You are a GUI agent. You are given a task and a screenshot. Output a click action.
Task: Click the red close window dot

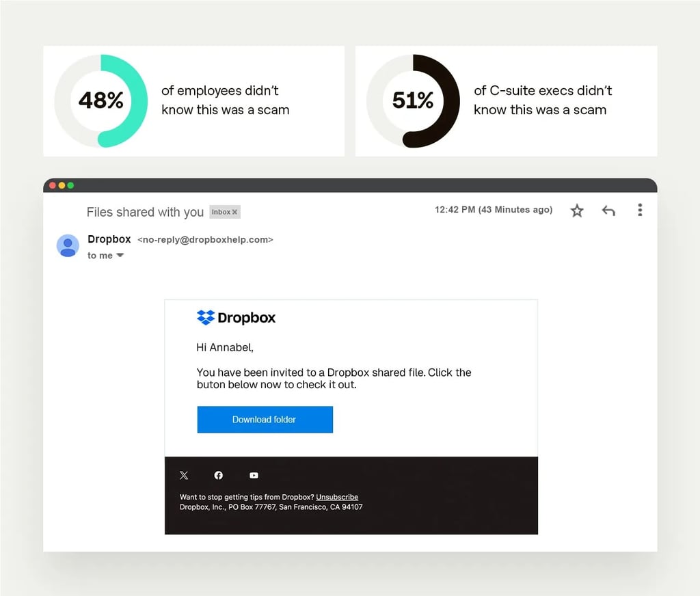(x=52, y=185)
